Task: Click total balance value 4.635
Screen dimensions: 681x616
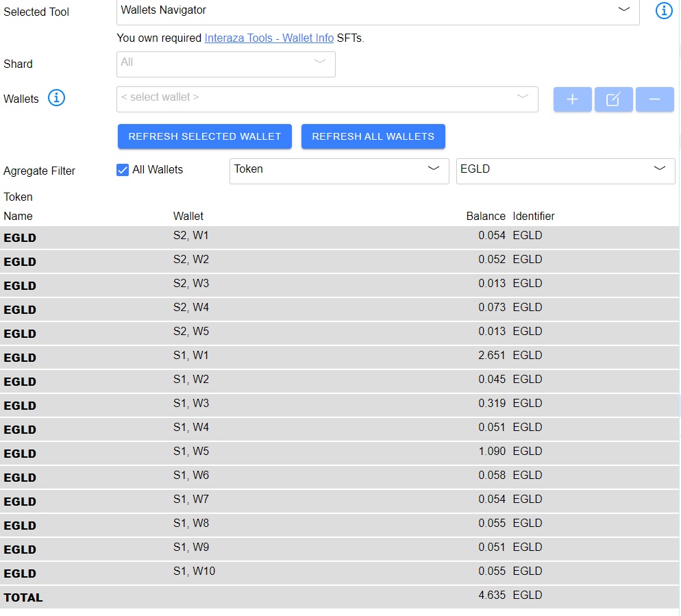Action: coord(492,595)
